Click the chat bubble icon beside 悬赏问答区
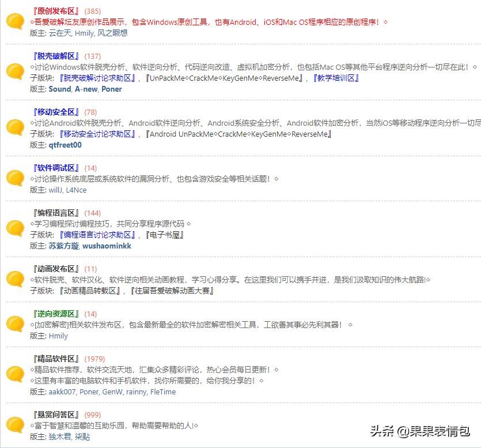 tap(14, 425)
